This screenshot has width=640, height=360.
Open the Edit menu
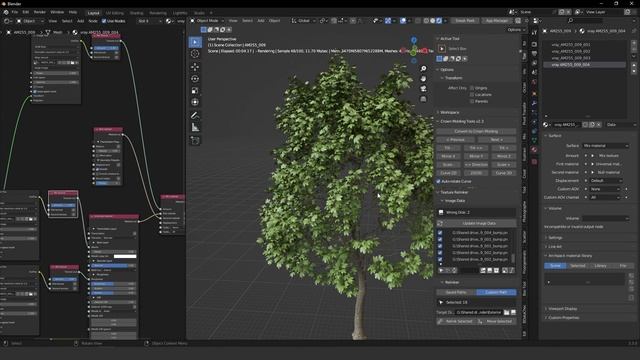coord(26,12)
